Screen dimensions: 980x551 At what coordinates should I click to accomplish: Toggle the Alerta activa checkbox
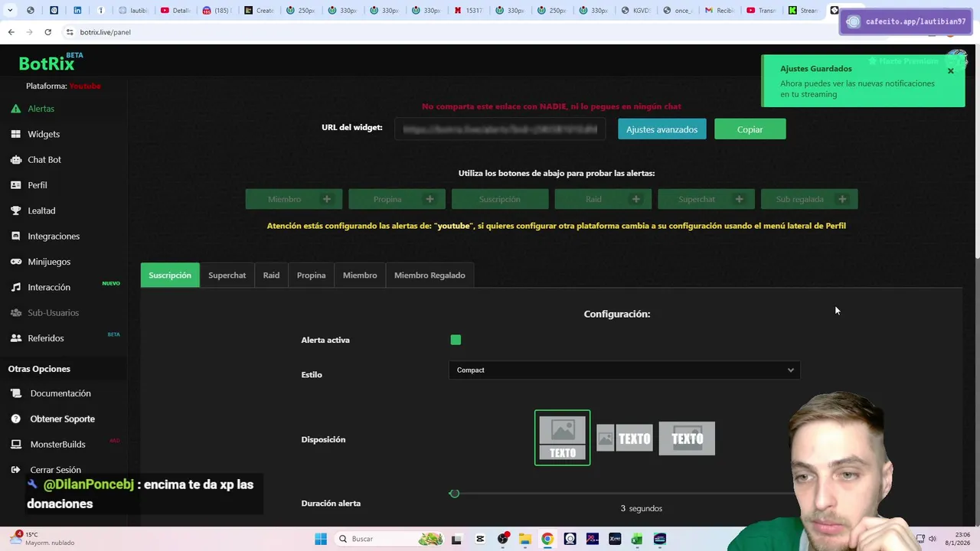[x=456, y=340]
